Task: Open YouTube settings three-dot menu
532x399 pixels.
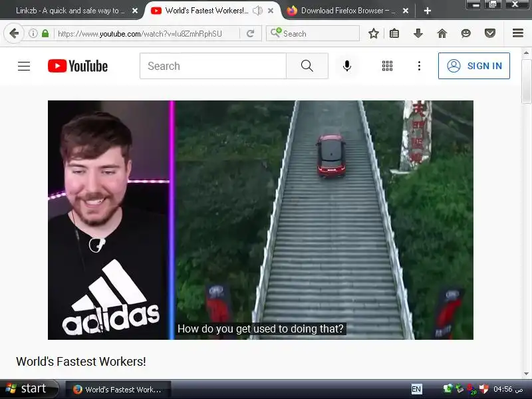Action: click(420, 66)
